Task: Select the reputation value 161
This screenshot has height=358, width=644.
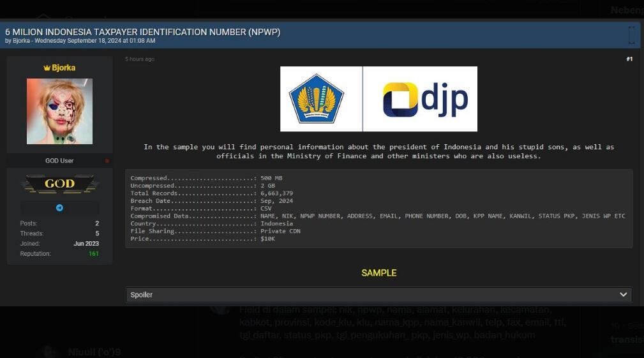Action: 94,254
